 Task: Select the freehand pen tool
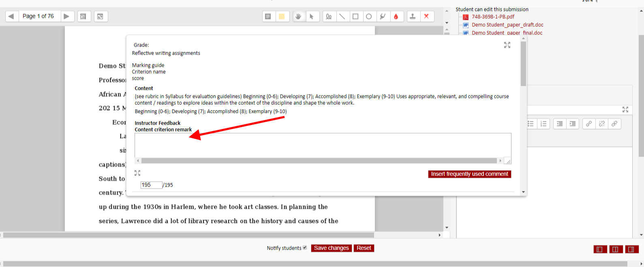coord(329,17)
